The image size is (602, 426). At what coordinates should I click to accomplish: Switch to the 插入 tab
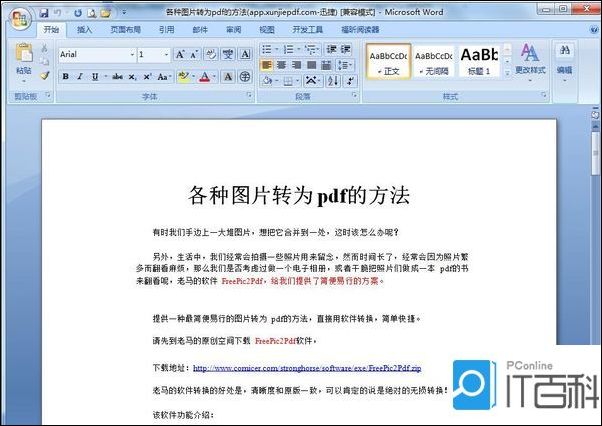[84, 30]
